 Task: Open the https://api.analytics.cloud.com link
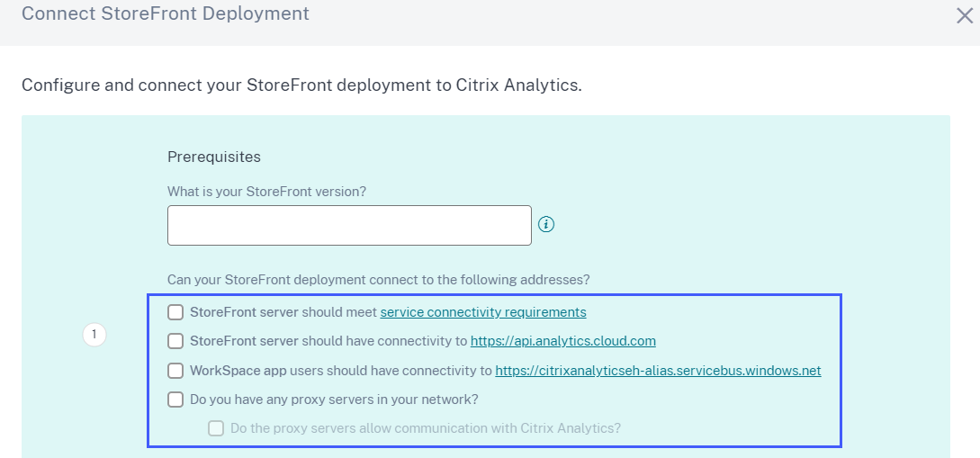(563, 341)
